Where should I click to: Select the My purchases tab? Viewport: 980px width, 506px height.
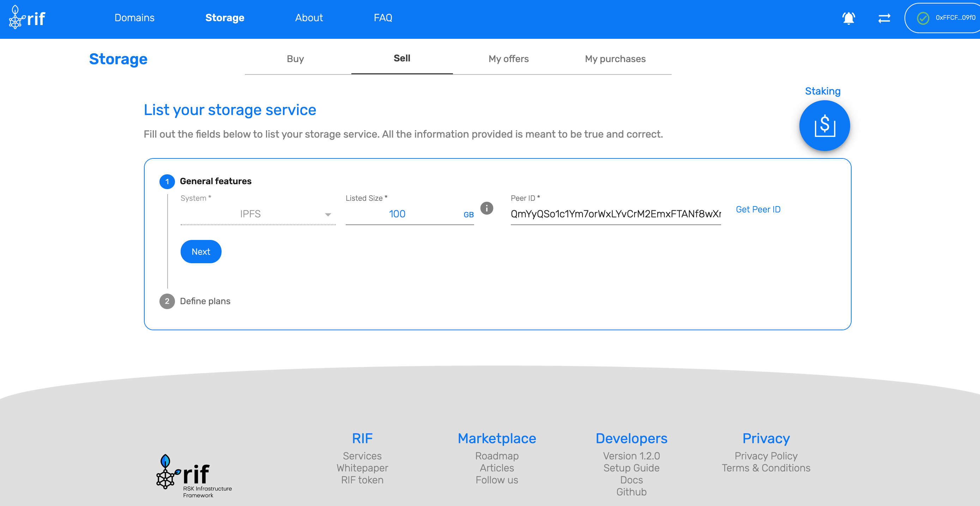click(615, 59)
